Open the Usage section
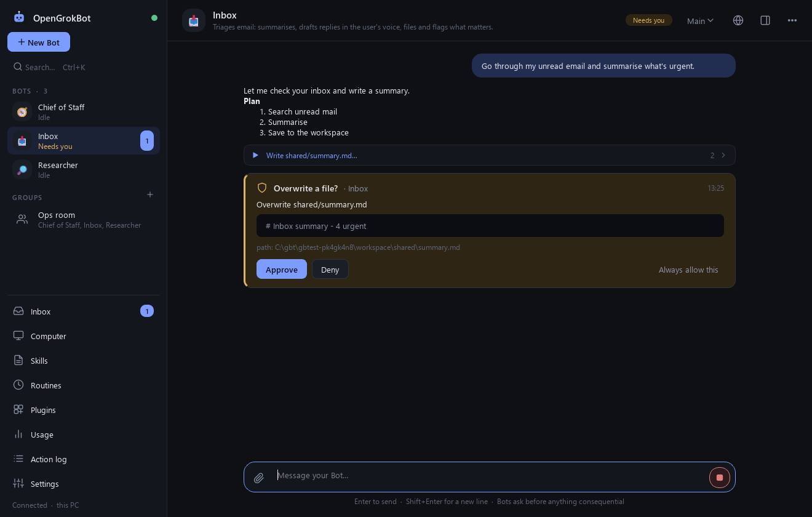The width and height of the screenshot is (812, 517). [84, 435]
